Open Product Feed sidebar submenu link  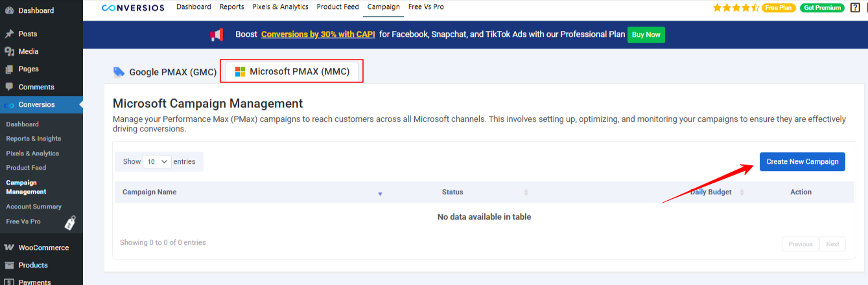point(26,168)
